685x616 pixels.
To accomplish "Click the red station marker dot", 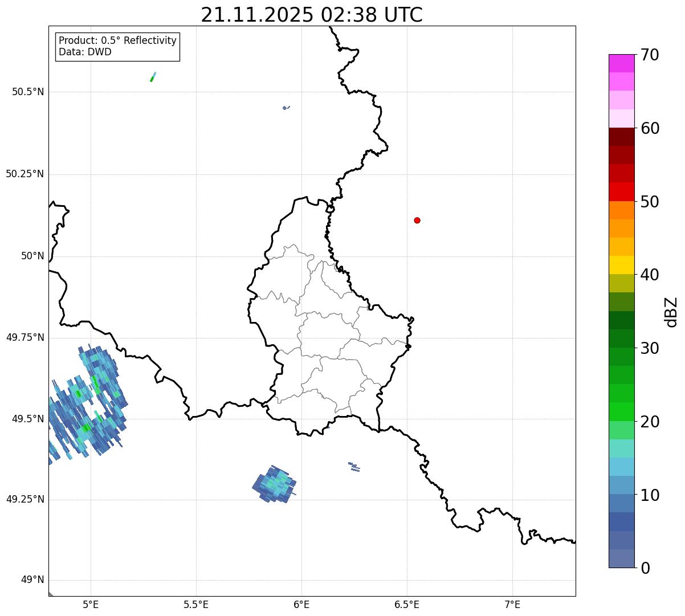I will [417, 221].
